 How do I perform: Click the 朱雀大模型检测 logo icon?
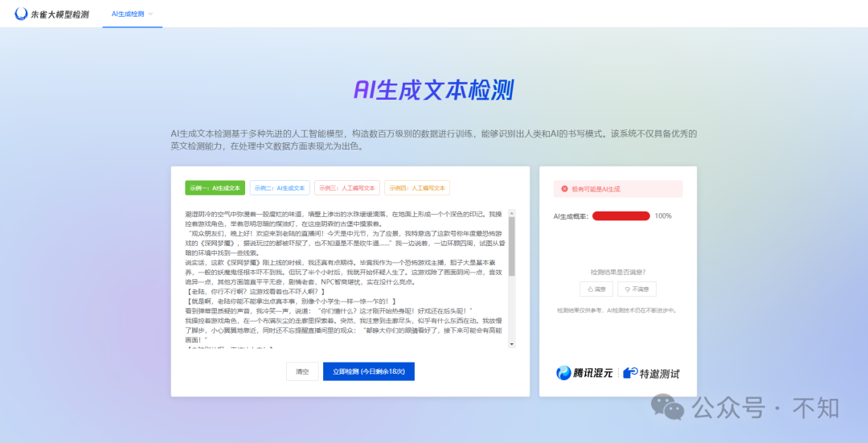(21, 14)
